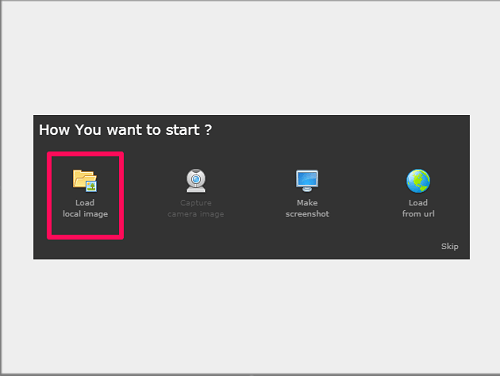500x376 pixels.
Task: Choose the Make screenshot monitor icon
Action: pyautogui.click(x=307, y=181)
